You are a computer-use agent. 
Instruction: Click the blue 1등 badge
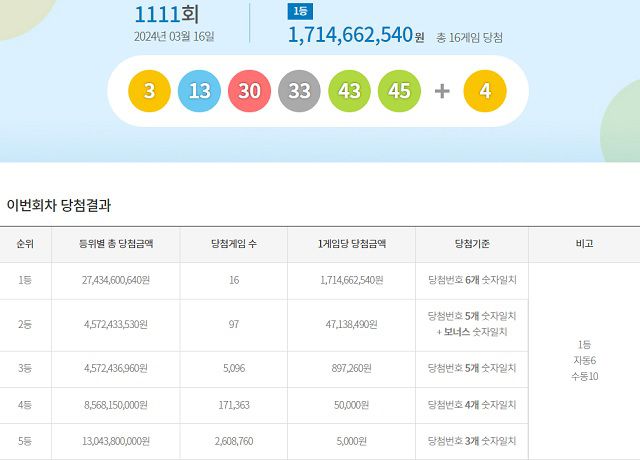(299, 11)
